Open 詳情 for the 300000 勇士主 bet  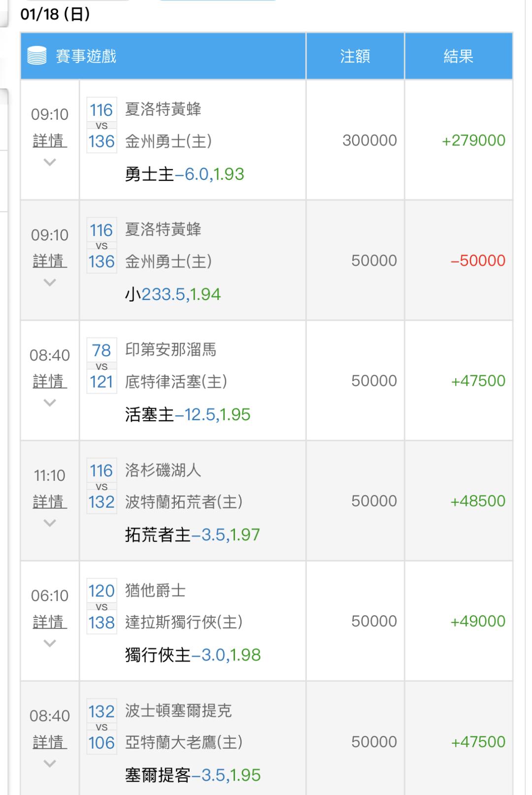pos(50,141)
